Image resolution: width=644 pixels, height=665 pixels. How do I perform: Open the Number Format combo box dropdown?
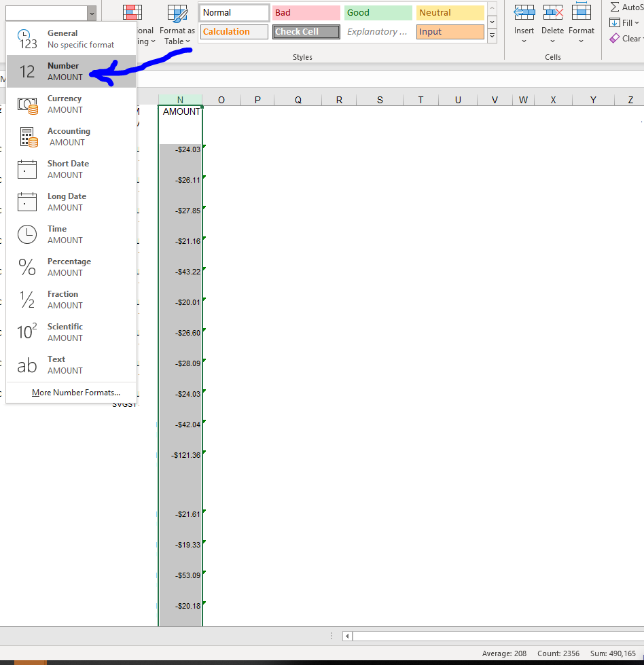[x=92, y=12]
